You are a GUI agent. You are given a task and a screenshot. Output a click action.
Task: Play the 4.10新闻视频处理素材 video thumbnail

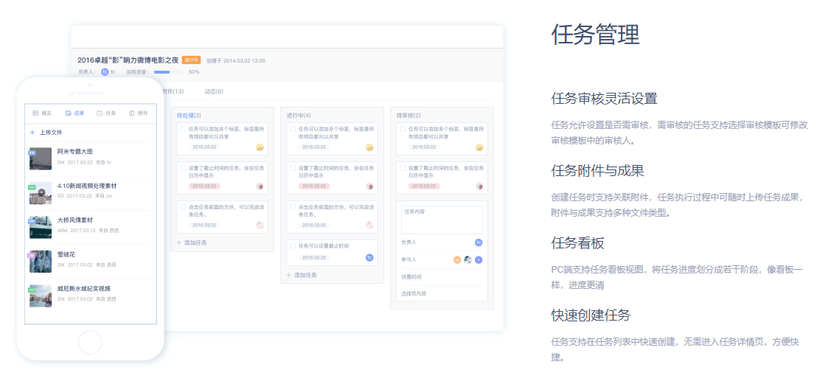(40, 193)
